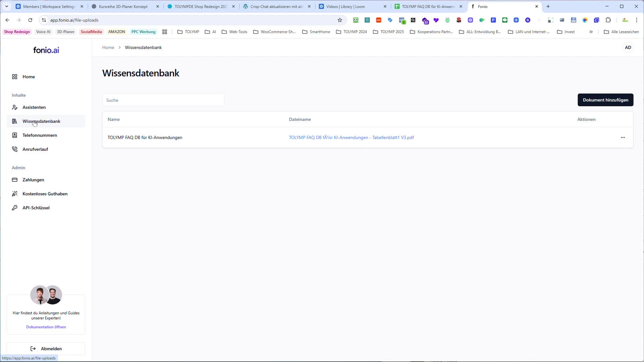Open Assistenten via its person icon
This screenshot has width=644, height=362.
14,107
